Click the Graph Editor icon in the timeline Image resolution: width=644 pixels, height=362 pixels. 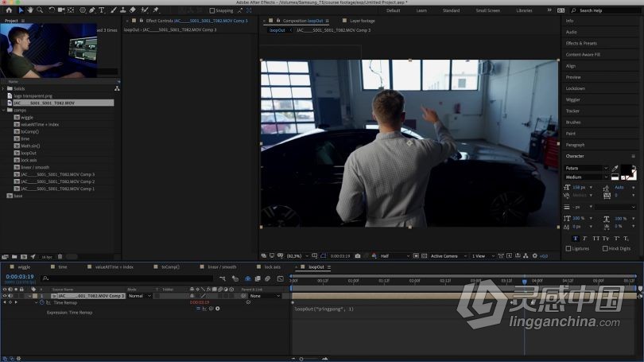coord(281,278)
